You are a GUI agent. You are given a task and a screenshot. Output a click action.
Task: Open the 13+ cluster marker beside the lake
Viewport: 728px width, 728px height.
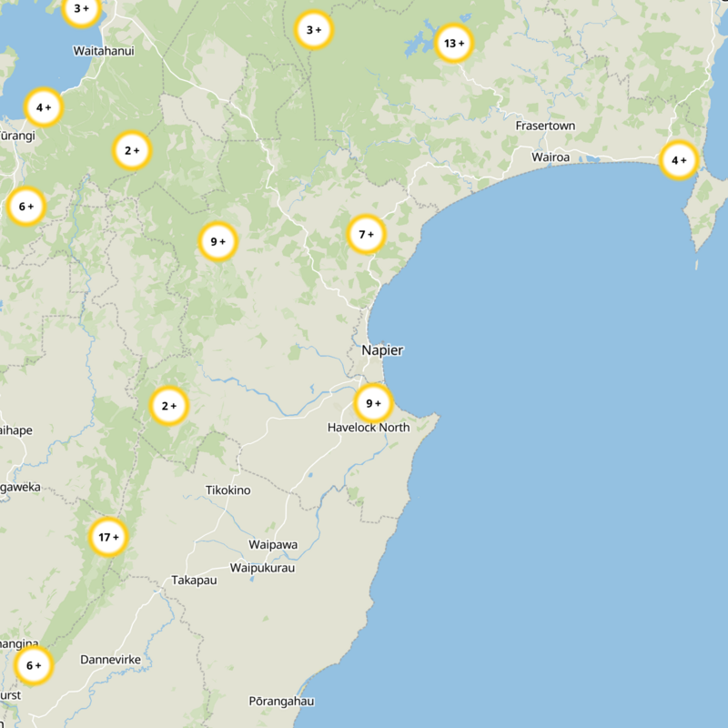pos(453,43)
